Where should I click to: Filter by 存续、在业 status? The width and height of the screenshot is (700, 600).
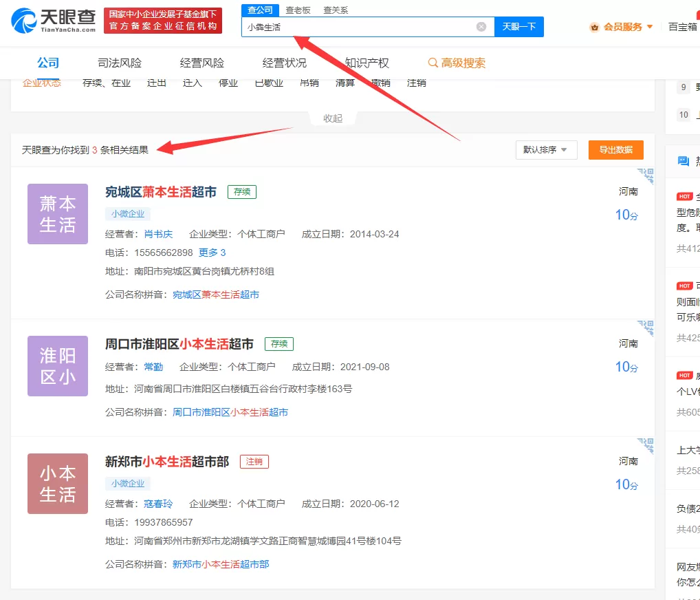tap(107, 83)
